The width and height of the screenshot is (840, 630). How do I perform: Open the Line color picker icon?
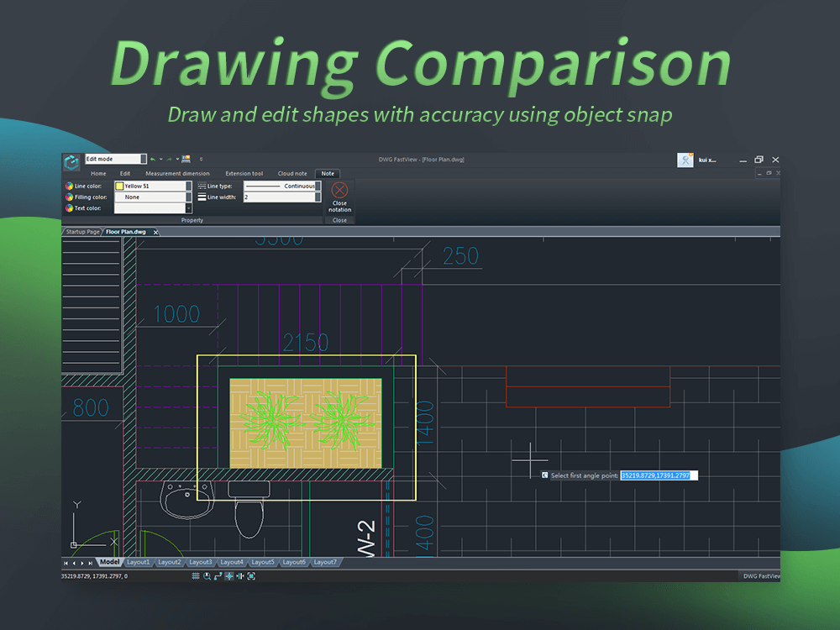pyautogui.click(x=71, y=186)
